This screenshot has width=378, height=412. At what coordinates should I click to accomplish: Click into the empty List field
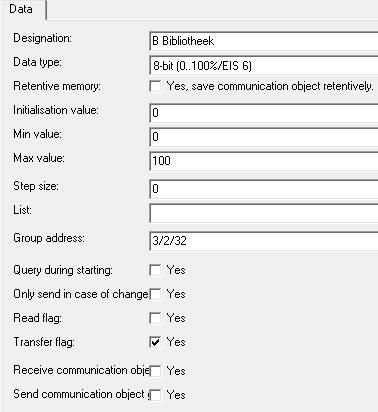coord(264,213)
